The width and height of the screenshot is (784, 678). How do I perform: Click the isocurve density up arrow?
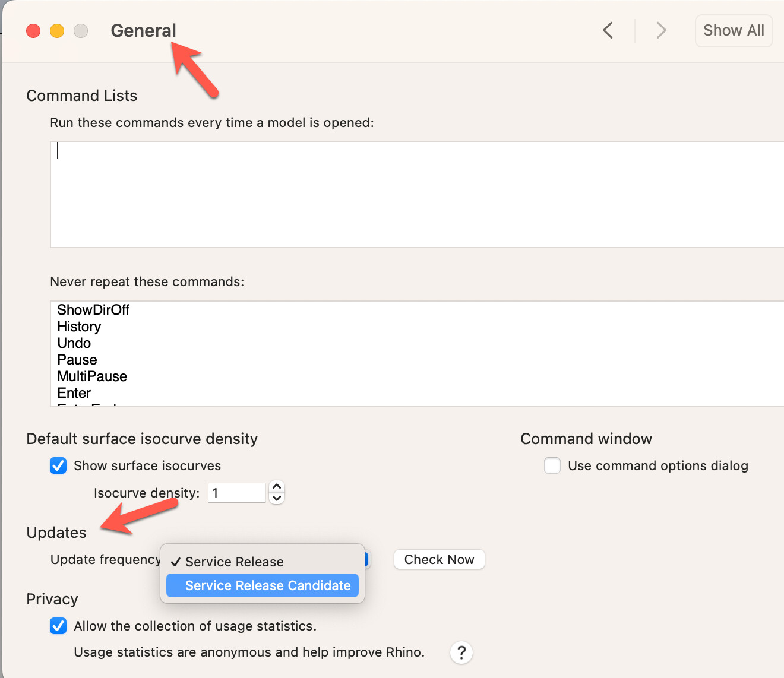click(x=276, y=487)
